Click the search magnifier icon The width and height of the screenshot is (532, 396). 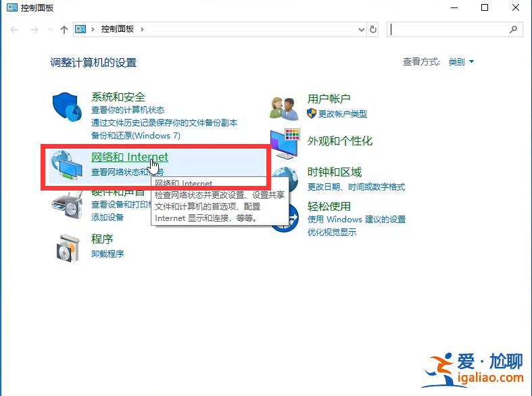pyautogui.click(x=513, y=30)
